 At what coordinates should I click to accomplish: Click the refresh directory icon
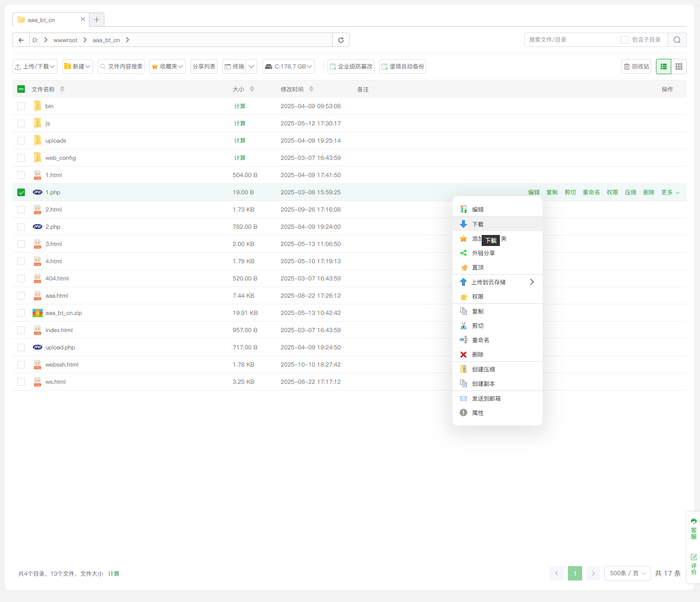pos(341,40)
